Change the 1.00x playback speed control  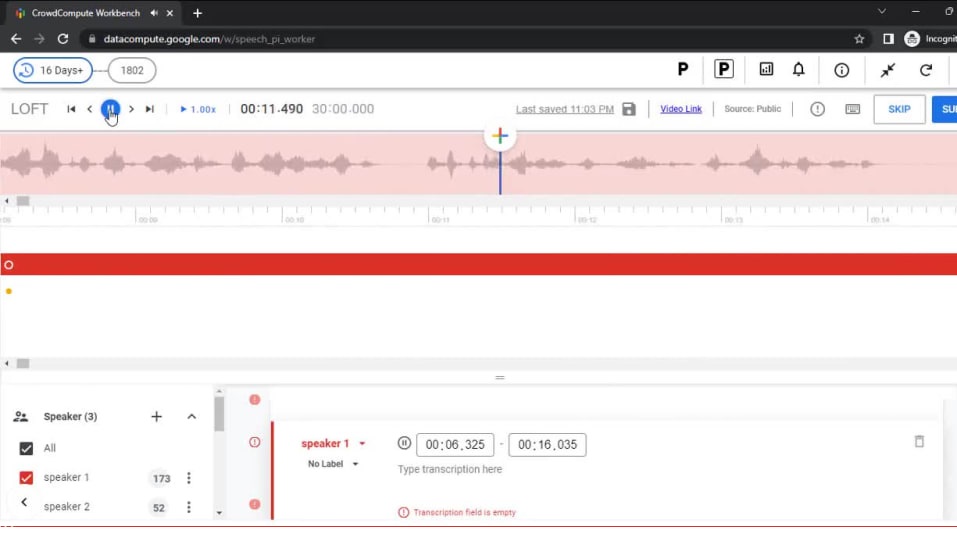click(x=198, y=109)
